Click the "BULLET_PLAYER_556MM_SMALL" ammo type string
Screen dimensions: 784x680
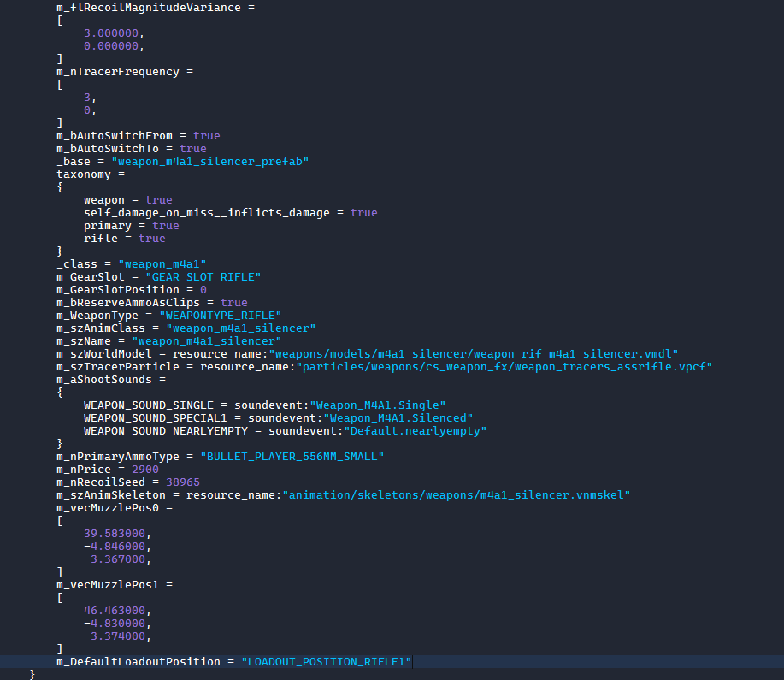(291, 457)
